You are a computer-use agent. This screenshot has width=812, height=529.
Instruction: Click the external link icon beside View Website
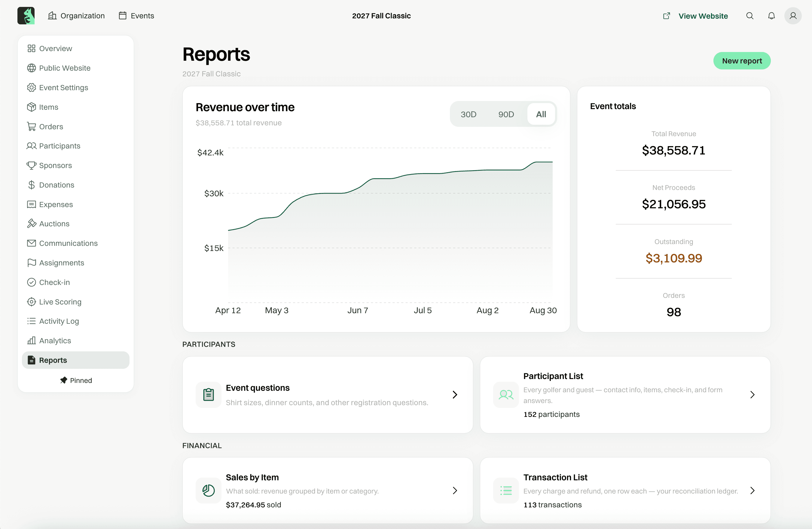(x=666, y=16)
